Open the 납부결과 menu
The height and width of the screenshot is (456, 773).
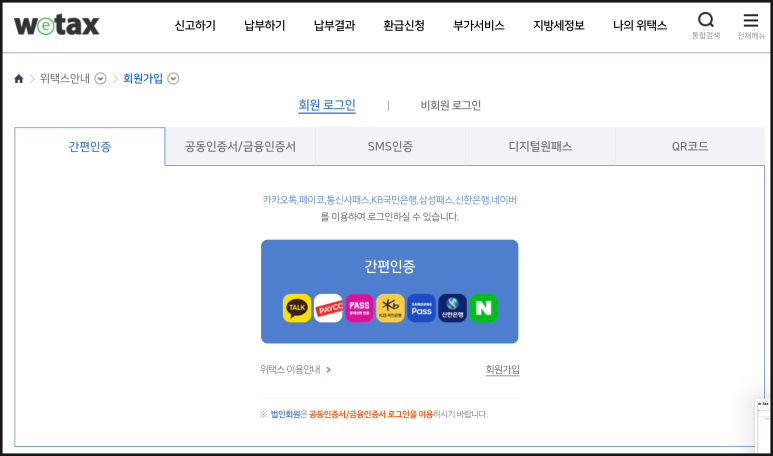pos(334,25)
